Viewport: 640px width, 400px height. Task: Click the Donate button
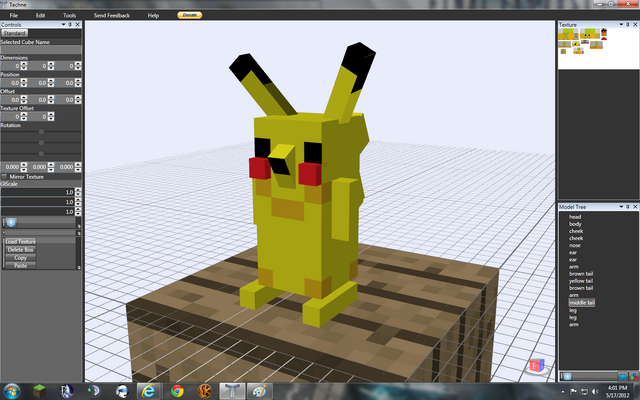[x=189, y=15]
